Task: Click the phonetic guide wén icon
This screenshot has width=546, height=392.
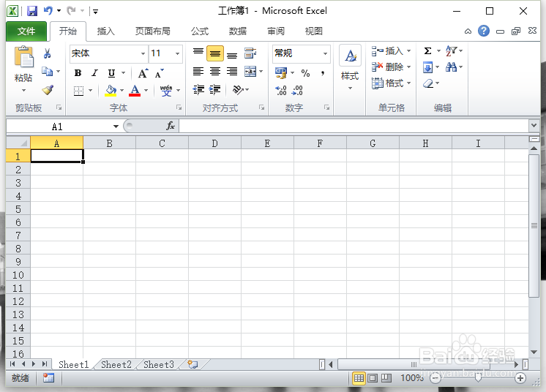Action: pos(166,91)
